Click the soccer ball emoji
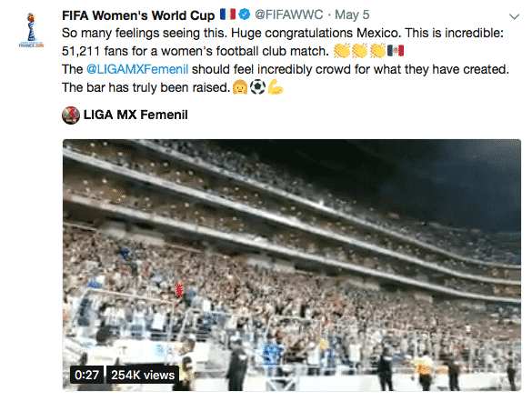532x401 pixels. coord(257,87)
